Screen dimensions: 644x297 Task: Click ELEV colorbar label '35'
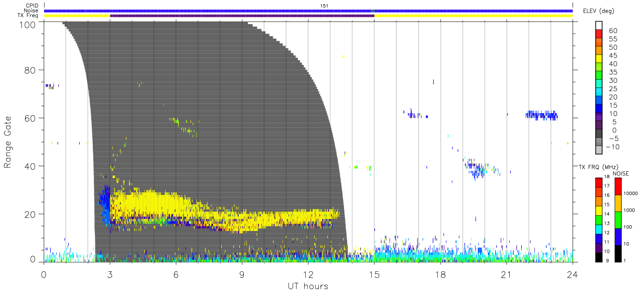[613, 72]
